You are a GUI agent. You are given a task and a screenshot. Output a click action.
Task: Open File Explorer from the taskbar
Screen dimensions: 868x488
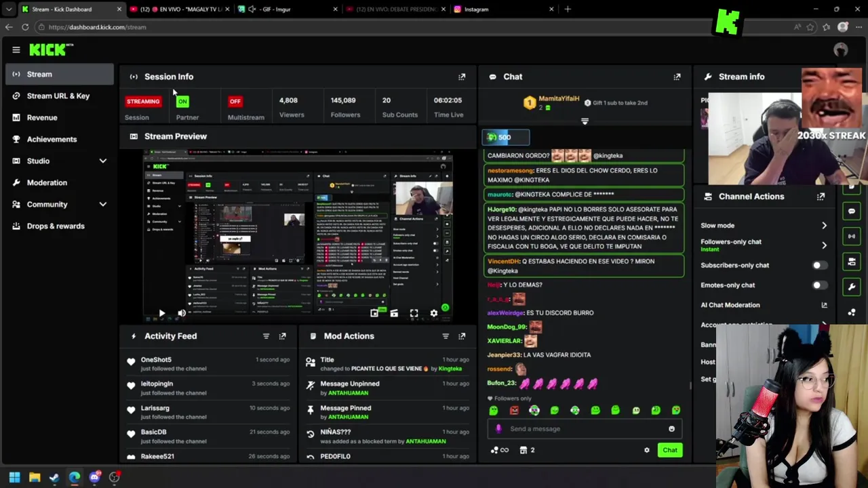(35, 477)
